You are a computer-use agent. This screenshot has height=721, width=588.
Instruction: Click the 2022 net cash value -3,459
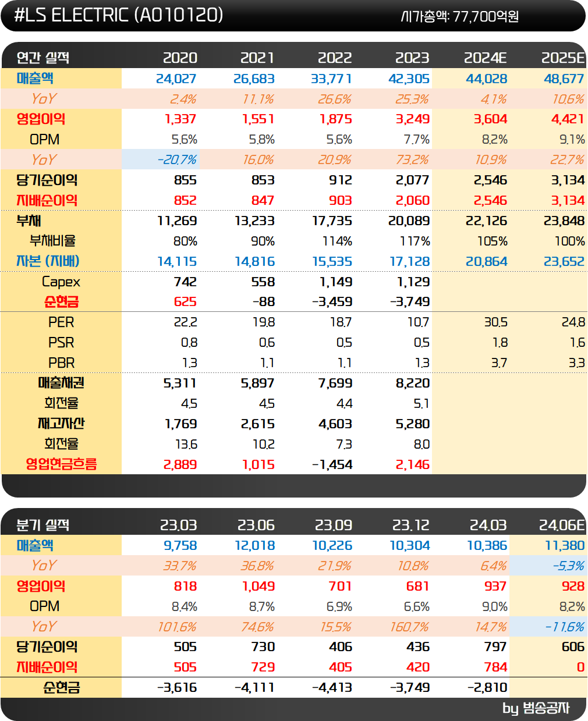click(x=332, y=301)
